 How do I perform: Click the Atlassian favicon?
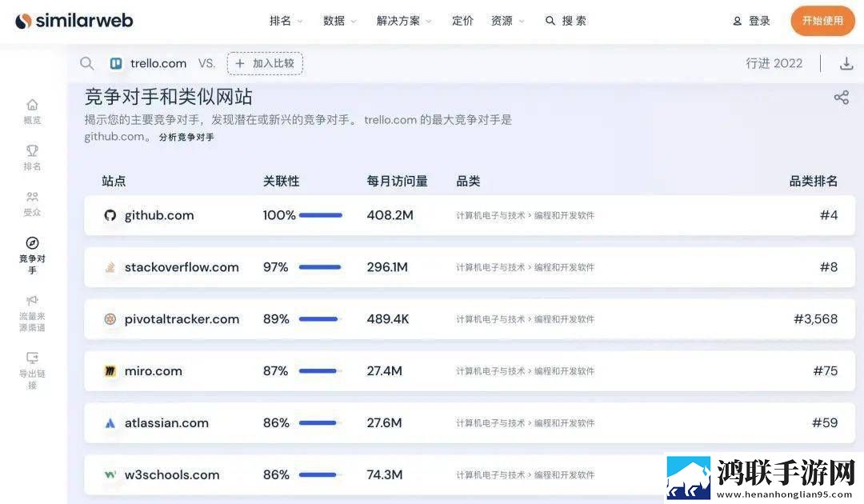pos(110,423)
